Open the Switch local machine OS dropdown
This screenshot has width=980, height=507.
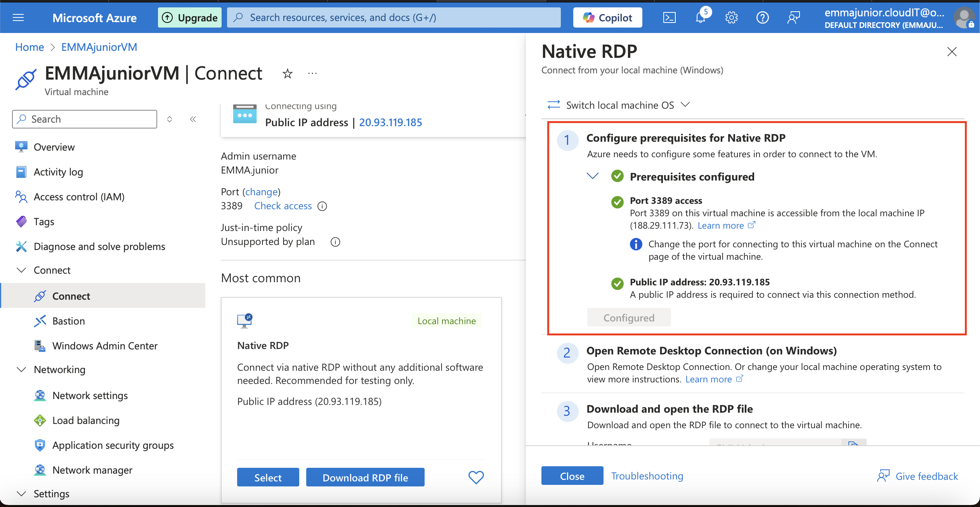click(619, 105)
